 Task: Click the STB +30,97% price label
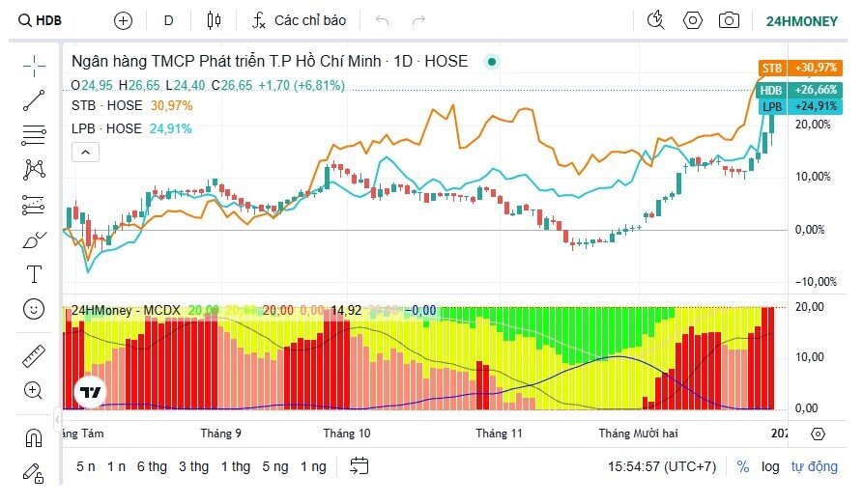[x=800, y=68]
